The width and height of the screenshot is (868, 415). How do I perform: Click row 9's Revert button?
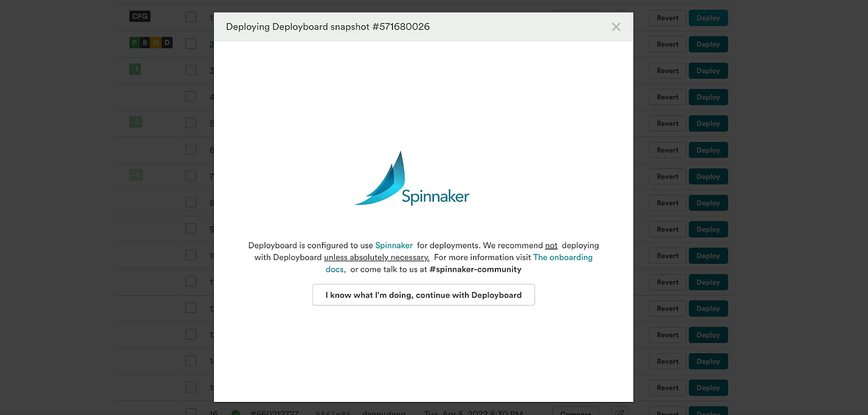(668, 229)
